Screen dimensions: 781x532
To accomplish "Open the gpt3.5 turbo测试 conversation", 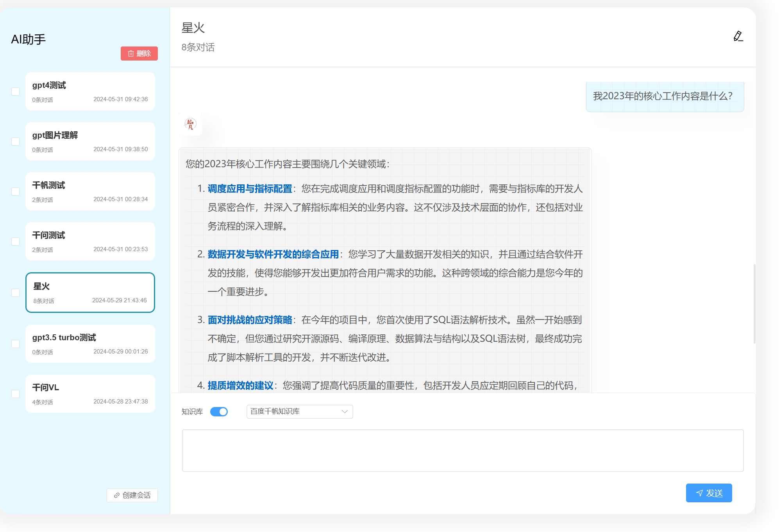I will (x=90, y=344).
